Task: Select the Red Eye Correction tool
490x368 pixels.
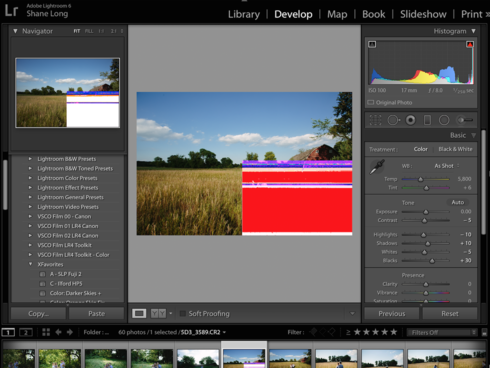Action: point(410,120)
